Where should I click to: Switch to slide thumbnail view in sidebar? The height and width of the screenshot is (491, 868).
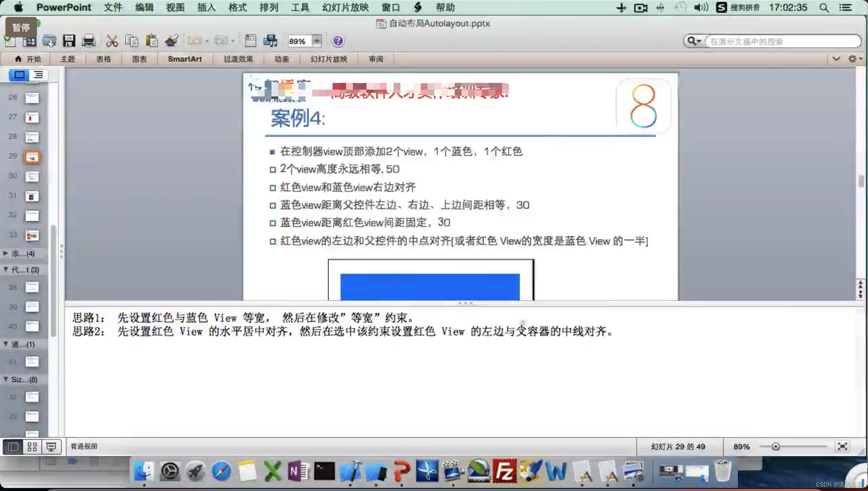(19, 75)
